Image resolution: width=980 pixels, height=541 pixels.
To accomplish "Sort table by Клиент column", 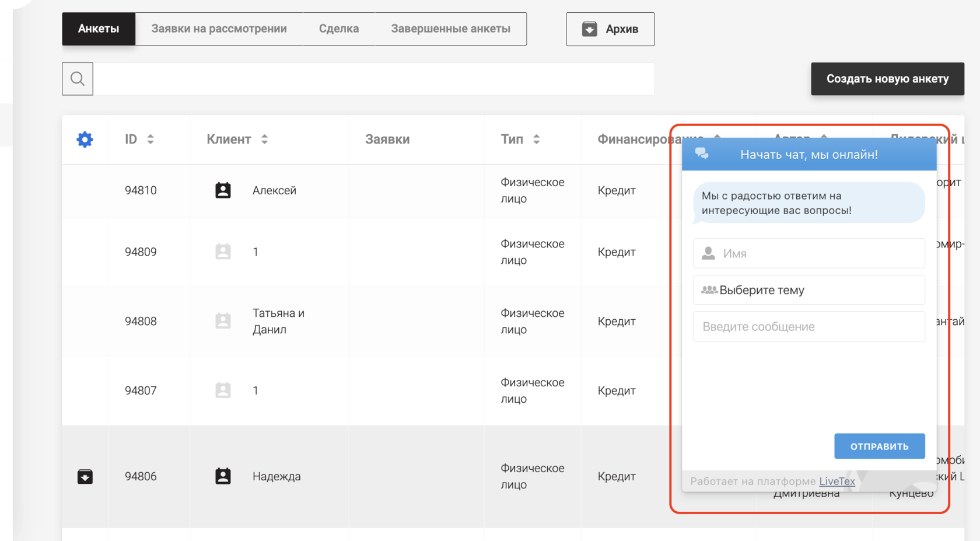I will click(x=264, y=139).
